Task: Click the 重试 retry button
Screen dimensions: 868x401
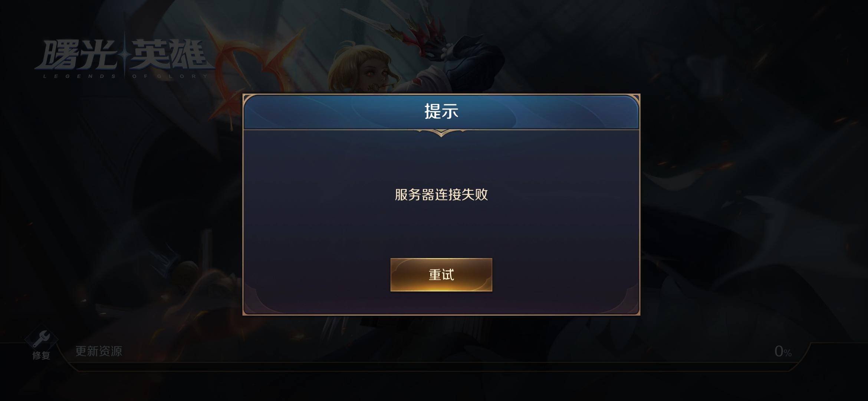Action: pyautogui.click(x=441, y=275)
